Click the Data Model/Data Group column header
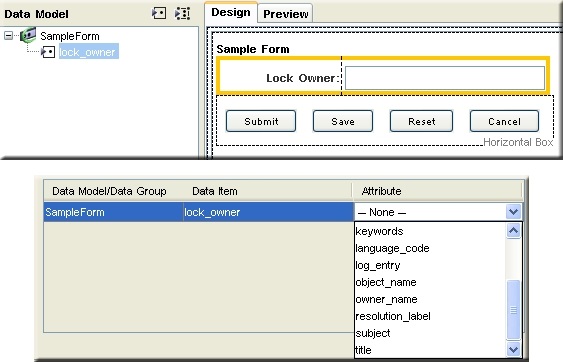Viewport: 563px width, 362px height. click(x=109, y=191)
